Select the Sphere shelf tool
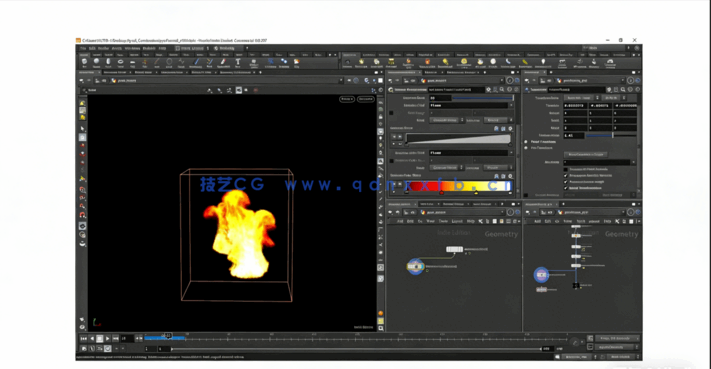Image resolution: width=711 pixels, height=369 pixels. pyautogui.click(x=96, y=63)
